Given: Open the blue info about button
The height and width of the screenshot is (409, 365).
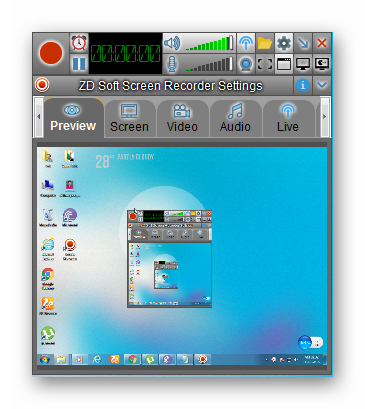Looking at the screenshot, I should [x=303, y=85].
